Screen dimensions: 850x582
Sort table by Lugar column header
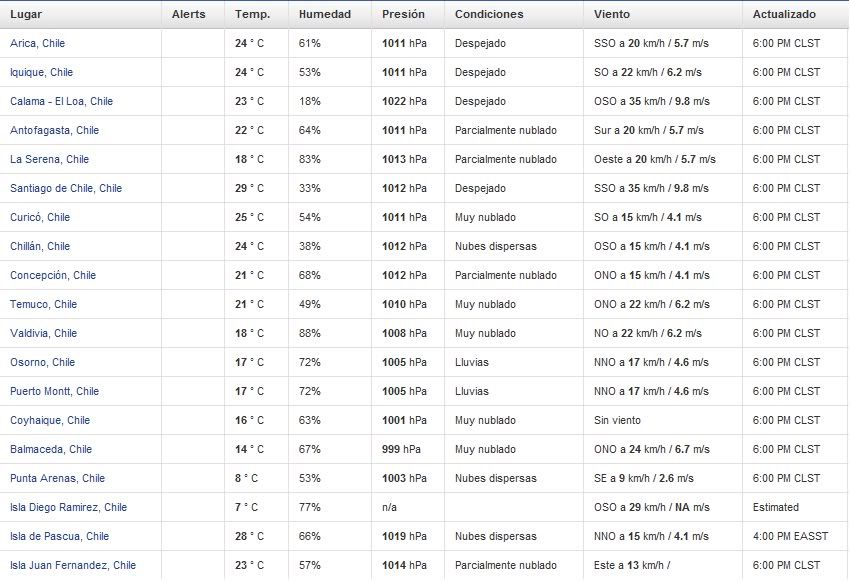26,14
